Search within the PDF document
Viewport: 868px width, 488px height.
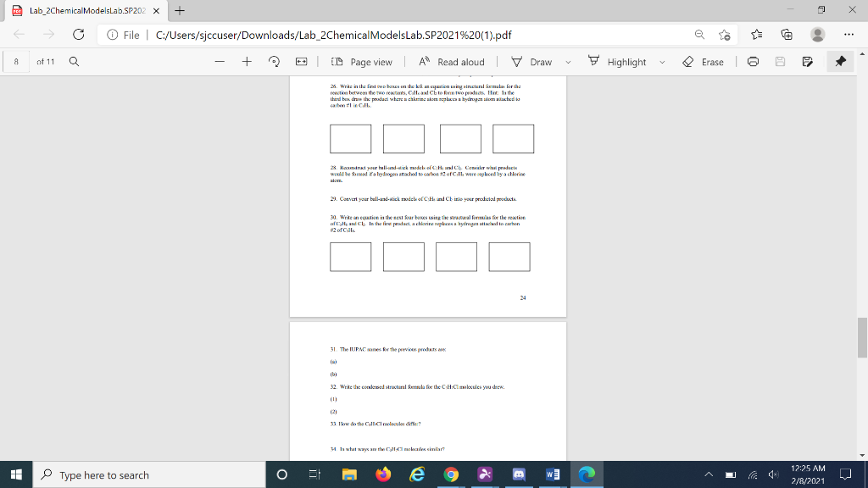pyautogui.click(x=74, y=61)
